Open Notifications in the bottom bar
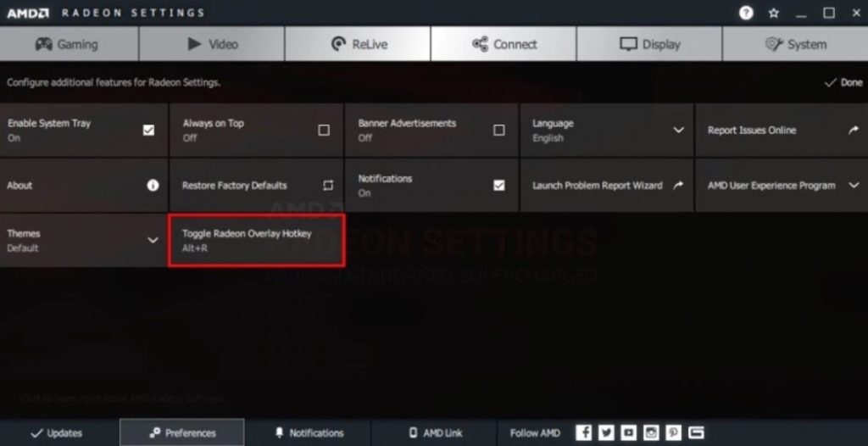868x446 pixels. tap(309, 433)
